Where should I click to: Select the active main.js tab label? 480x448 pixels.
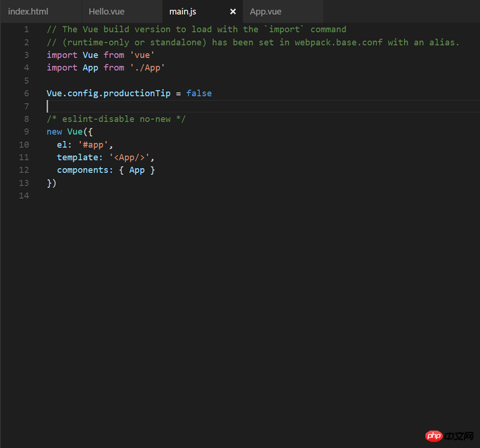(182, 11)
